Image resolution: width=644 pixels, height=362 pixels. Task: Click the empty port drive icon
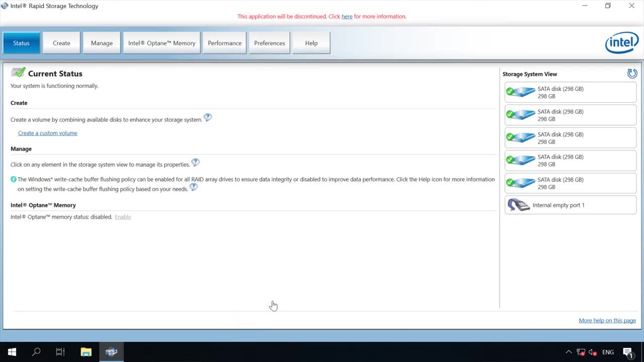tap(518, 205)
